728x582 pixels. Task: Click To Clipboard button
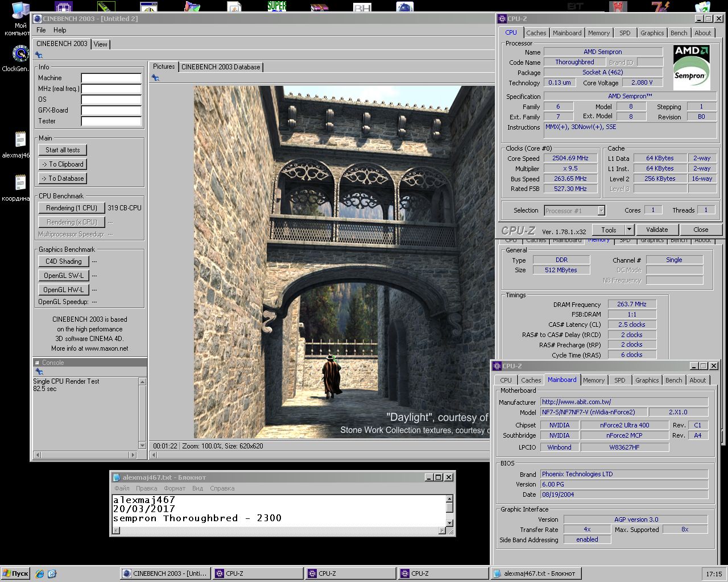point(63,164)
